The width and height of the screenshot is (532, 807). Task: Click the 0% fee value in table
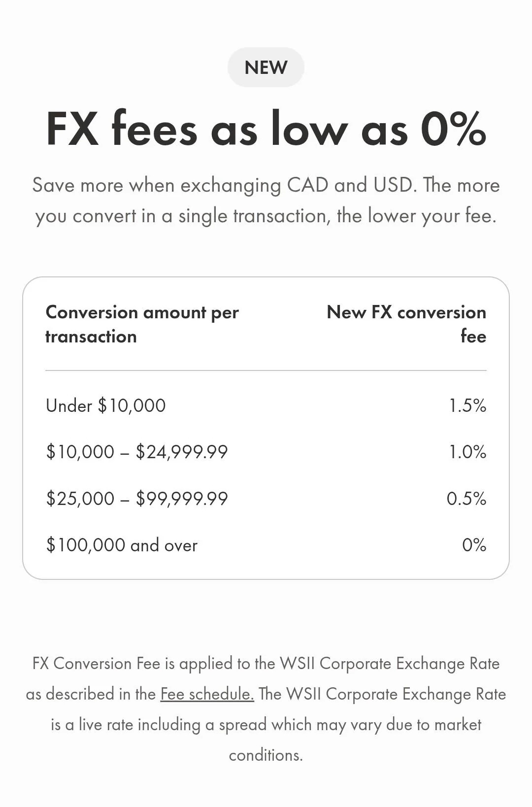474,545
